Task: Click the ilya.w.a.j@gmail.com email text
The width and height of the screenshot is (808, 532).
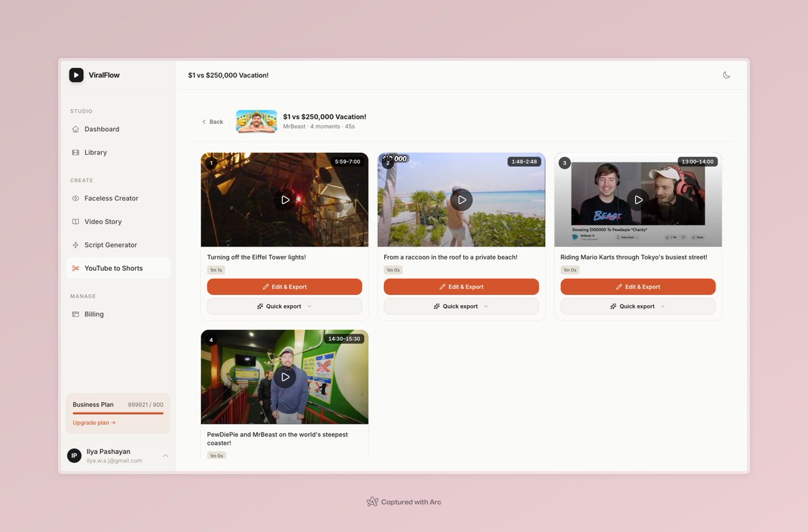Action: (x=115, y=461)
